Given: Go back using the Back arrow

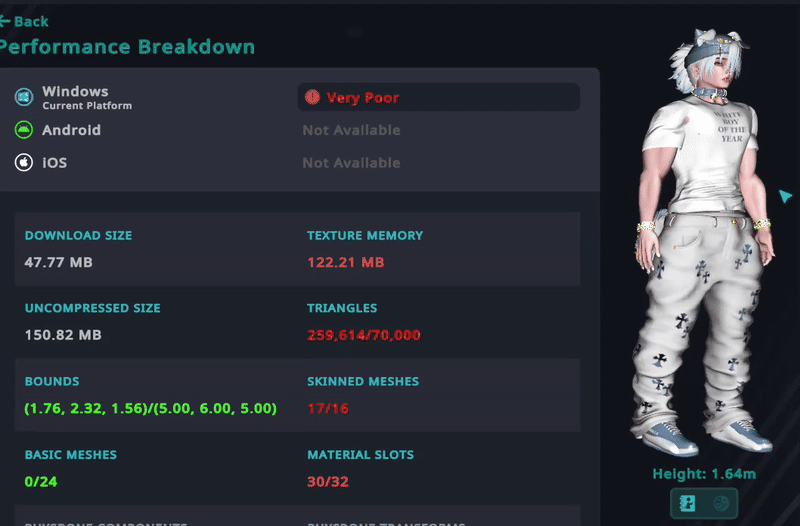Looking at the screenshot, I should (24, 21).
